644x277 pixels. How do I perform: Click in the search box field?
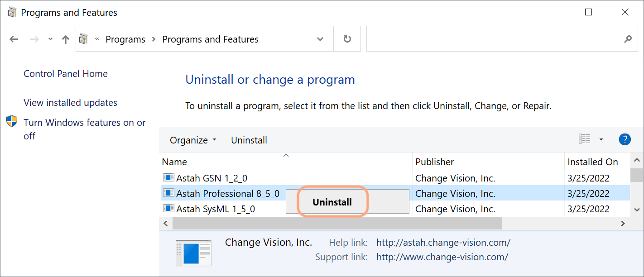pyautogui.click(x=494, y=39)
